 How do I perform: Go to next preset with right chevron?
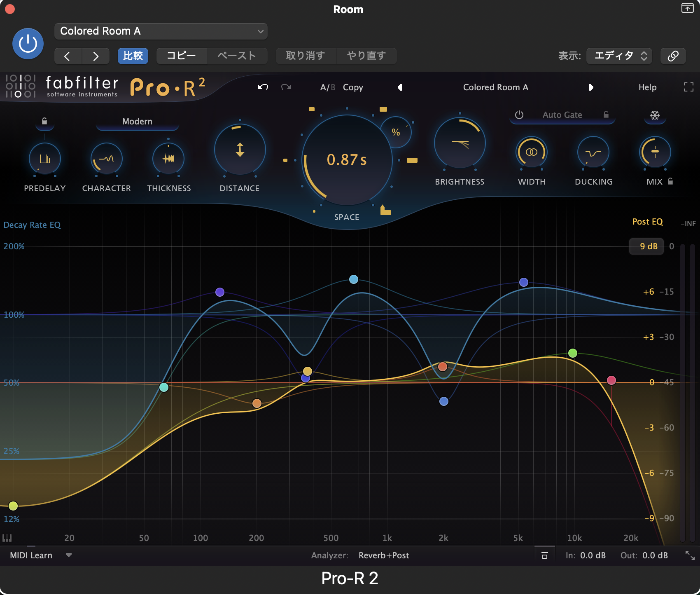96,56
